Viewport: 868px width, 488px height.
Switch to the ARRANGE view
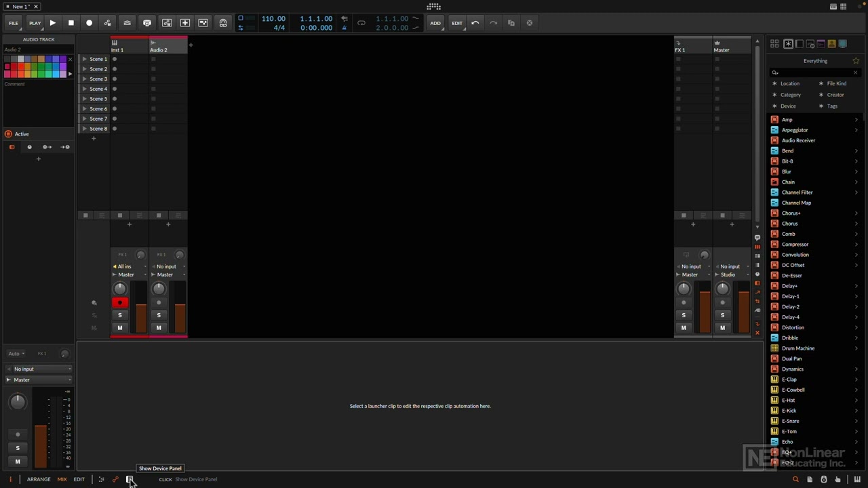39,479
